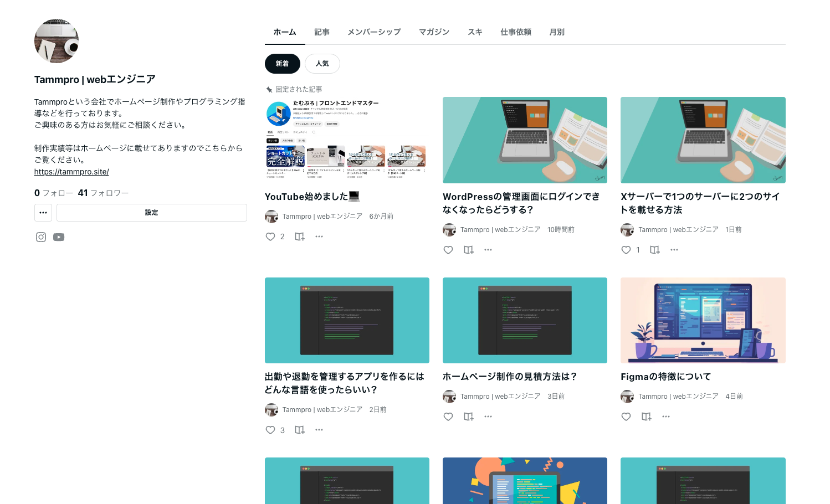
Task: Like the 出勤や退勤 app article
Action: coord(270,430)
